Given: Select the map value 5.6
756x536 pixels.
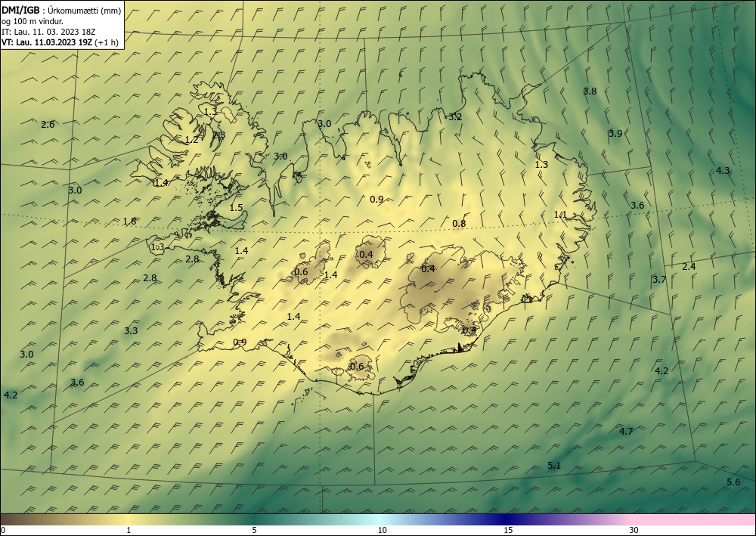Looking at the screenshot, I should [733, 482].
